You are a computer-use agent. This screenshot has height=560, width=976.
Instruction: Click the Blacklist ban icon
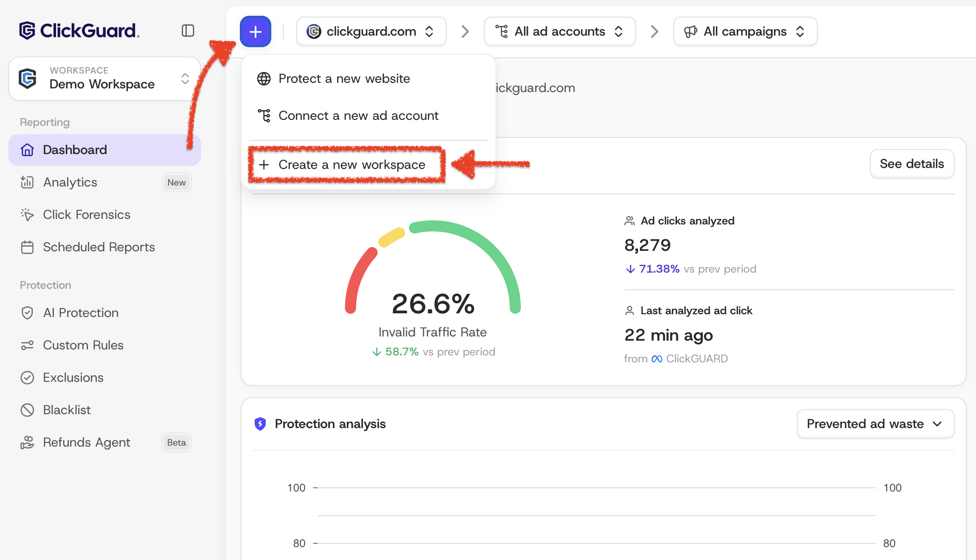click(27, 410)
